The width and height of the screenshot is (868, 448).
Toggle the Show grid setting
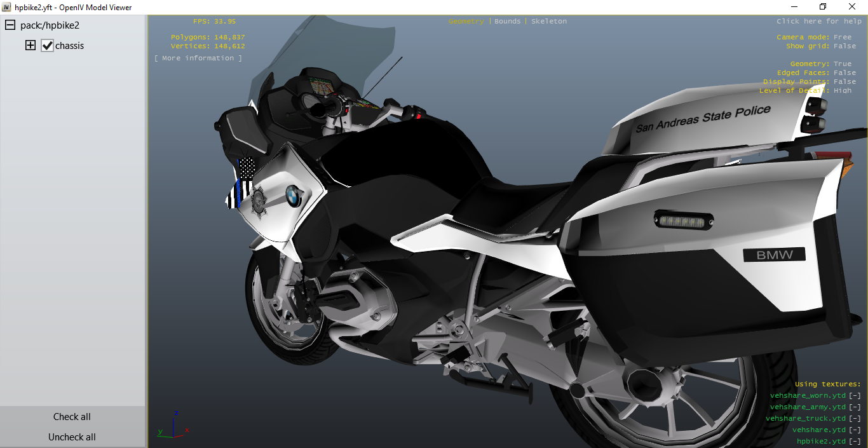pyautogui.click(x=844, y=46)
